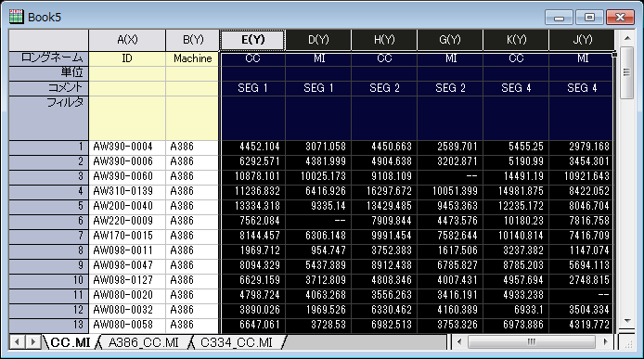Click SEG 2 comment under G(Y)
644x359 pixels.
point(450,88)
